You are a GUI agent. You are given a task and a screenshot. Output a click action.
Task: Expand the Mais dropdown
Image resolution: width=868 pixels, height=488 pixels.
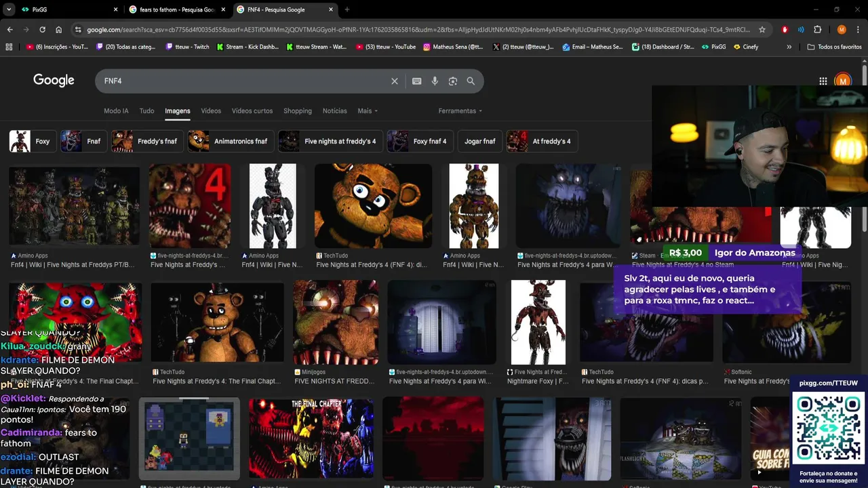tap(368, 111)
